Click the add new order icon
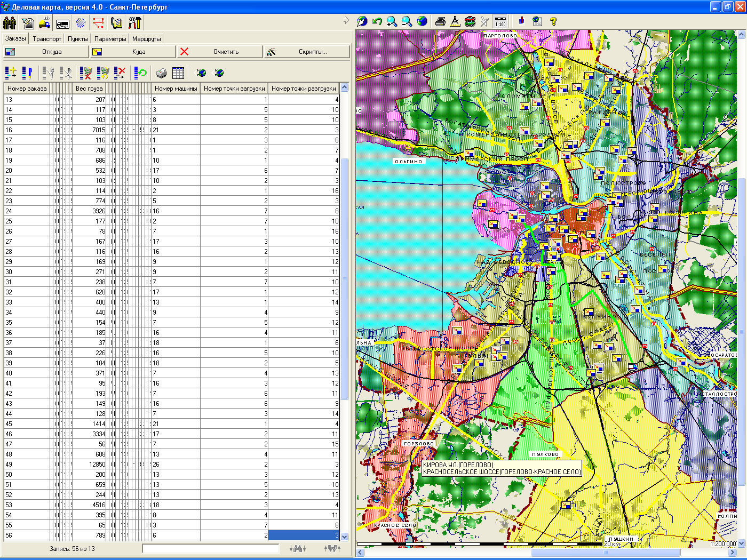The height and width of the screenshot is (560, 747). 11,73
